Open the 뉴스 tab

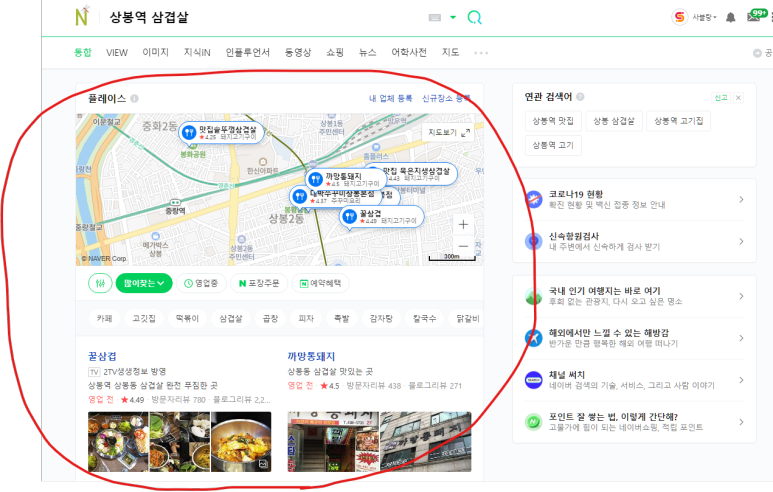pos(367,52)
